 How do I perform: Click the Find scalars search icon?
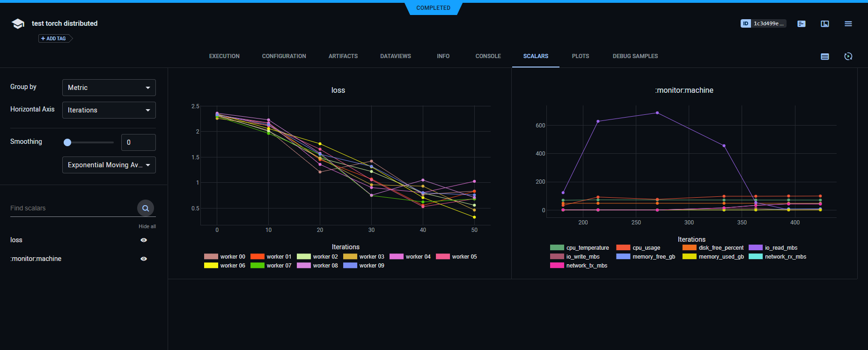(146, 208)
